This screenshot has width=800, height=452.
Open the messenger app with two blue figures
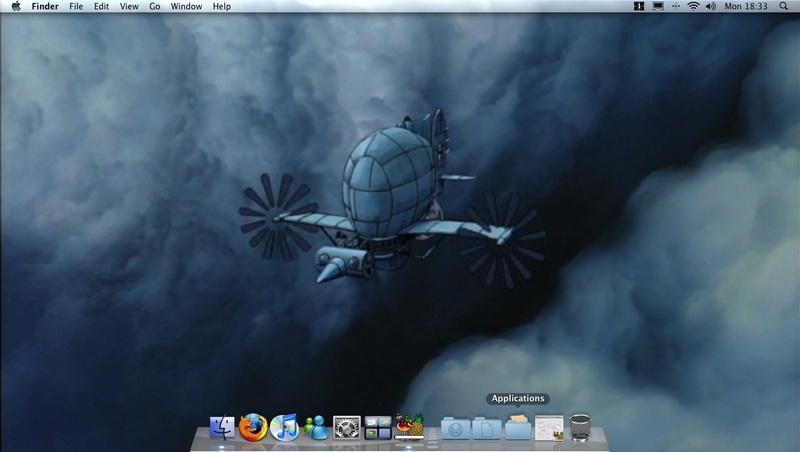click(316, 428)
